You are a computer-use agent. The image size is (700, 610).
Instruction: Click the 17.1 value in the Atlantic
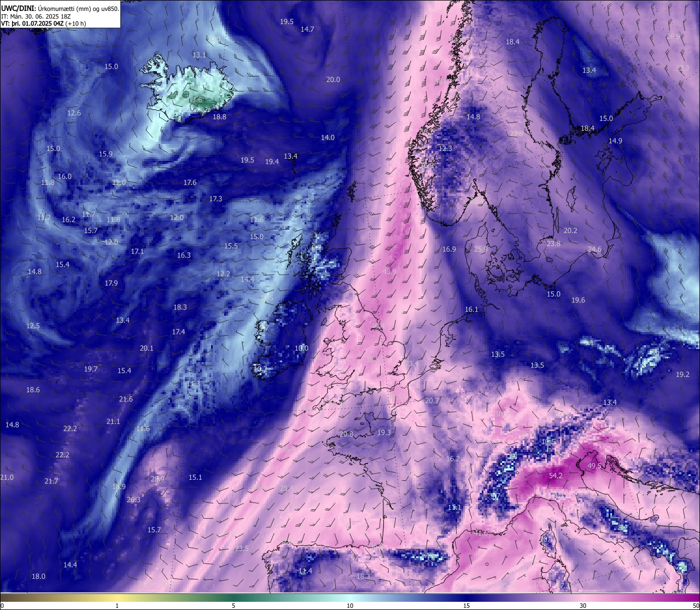(137, 251)
